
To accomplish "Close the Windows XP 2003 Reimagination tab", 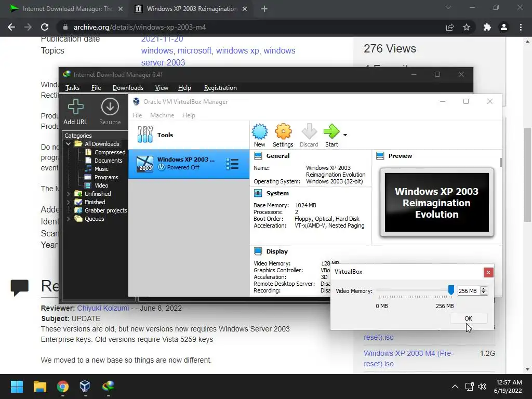I will (x=245, y=9).
